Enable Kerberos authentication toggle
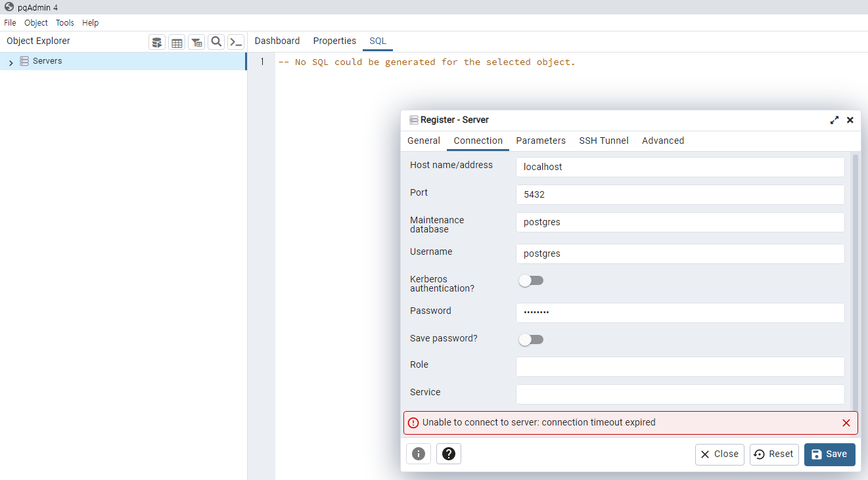This screenshot has height=480, width=868. coord(531,280)
